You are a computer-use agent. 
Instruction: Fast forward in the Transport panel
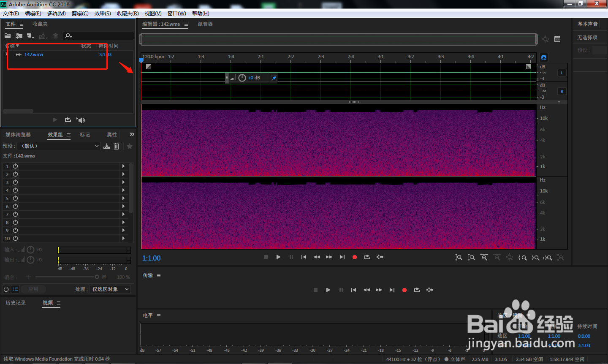click(379, 290)
